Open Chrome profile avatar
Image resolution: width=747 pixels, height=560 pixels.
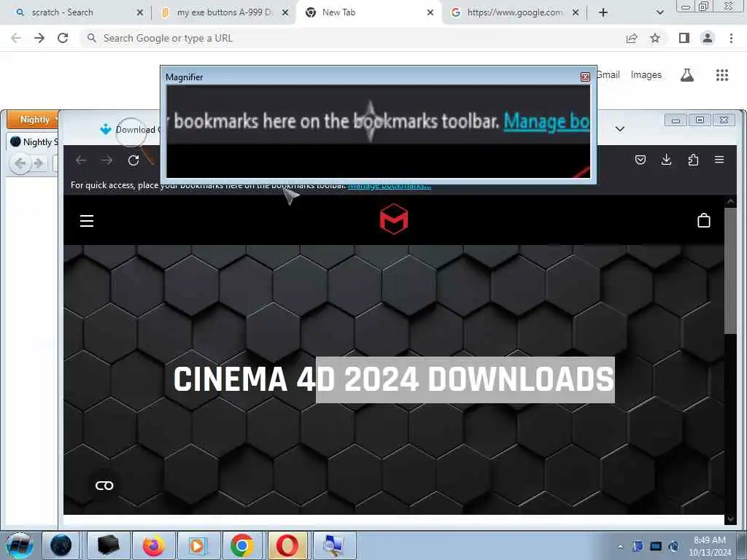coord(708,38)
